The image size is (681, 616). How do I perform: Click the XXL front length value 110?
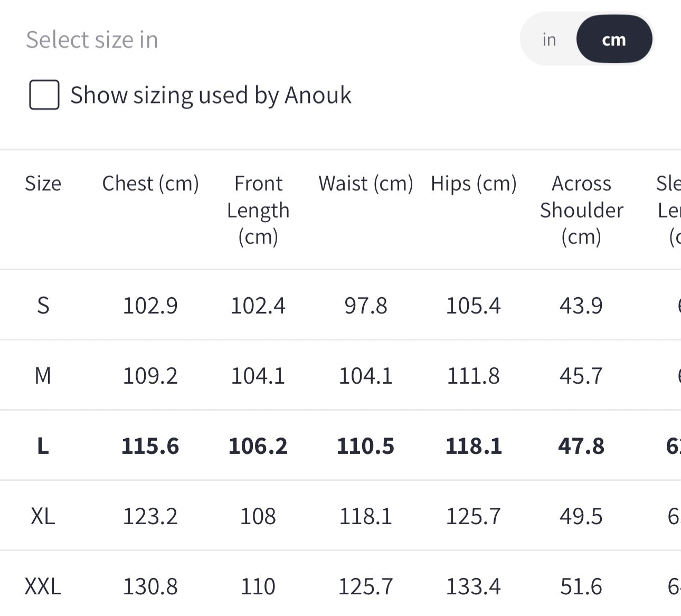(258, 586)
